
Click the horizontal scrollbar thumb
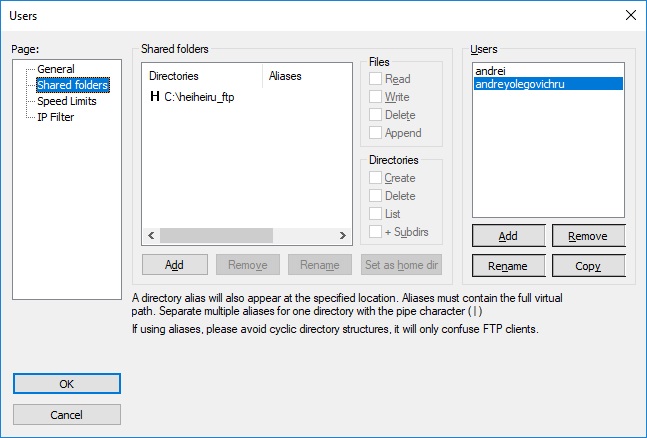pyautogui.click(x=216, y=235)
